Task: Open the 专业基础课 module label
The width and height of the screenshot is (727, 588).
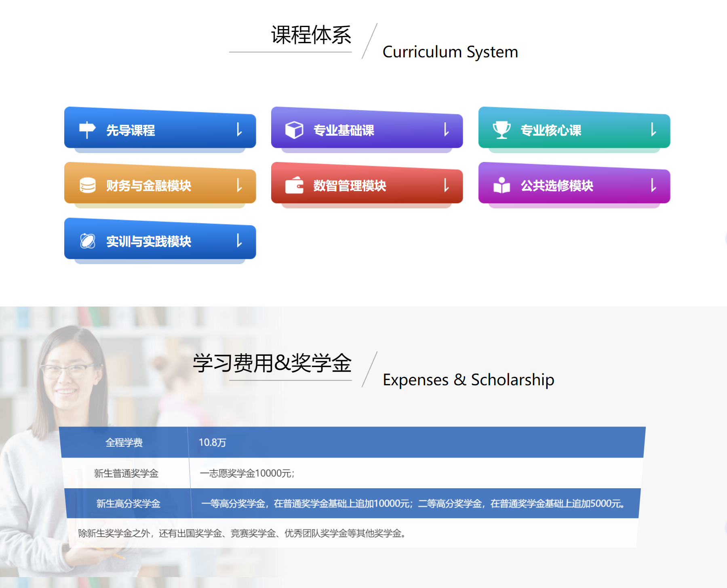Action: (x=344, y=130)
